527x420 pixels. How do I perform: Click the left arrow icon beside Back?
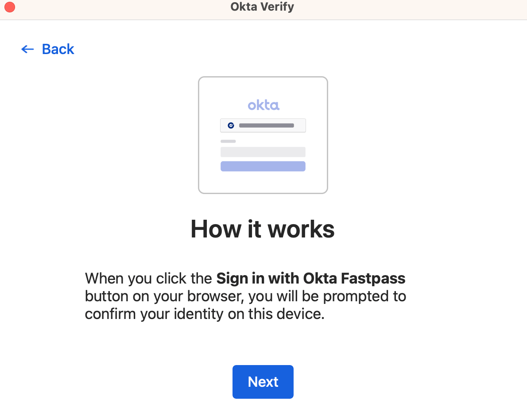(x=27, y=49)
